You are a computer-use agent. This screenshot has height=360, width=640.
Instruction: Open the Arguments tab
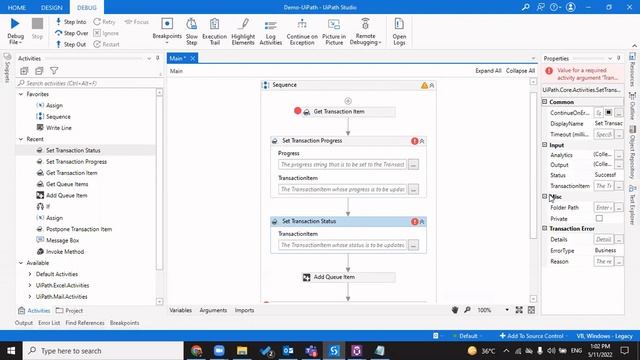pyautogui.click(x=213, y=310)
